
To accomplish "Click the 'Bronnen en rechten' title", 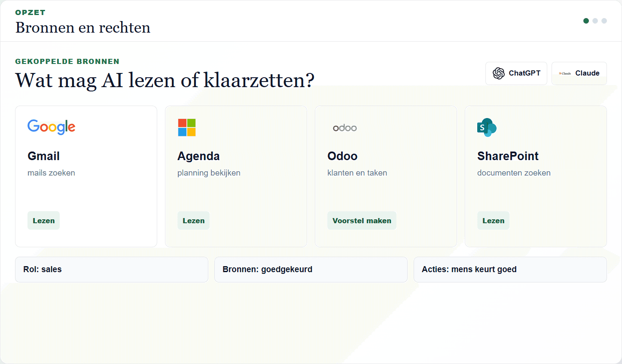I will pos(83,27).
